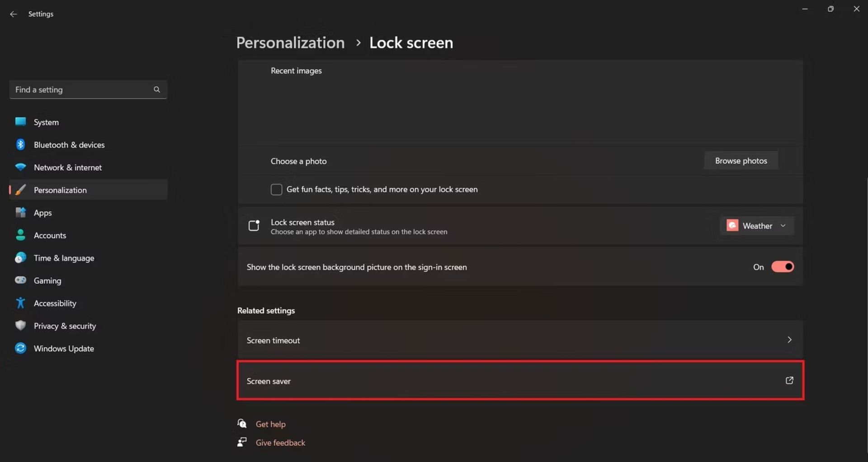
Task: Expand Screen timeout chevron
Action: click(789, 340)
